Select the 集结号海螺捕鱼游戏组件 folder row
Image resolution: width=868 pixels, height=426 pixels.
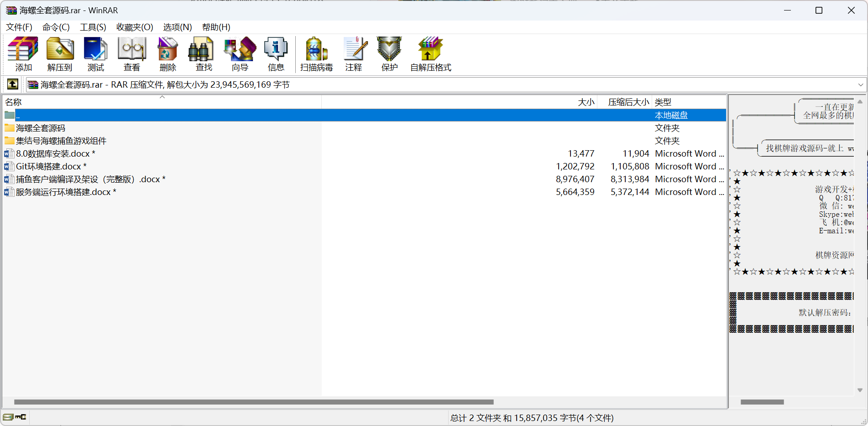364,141
